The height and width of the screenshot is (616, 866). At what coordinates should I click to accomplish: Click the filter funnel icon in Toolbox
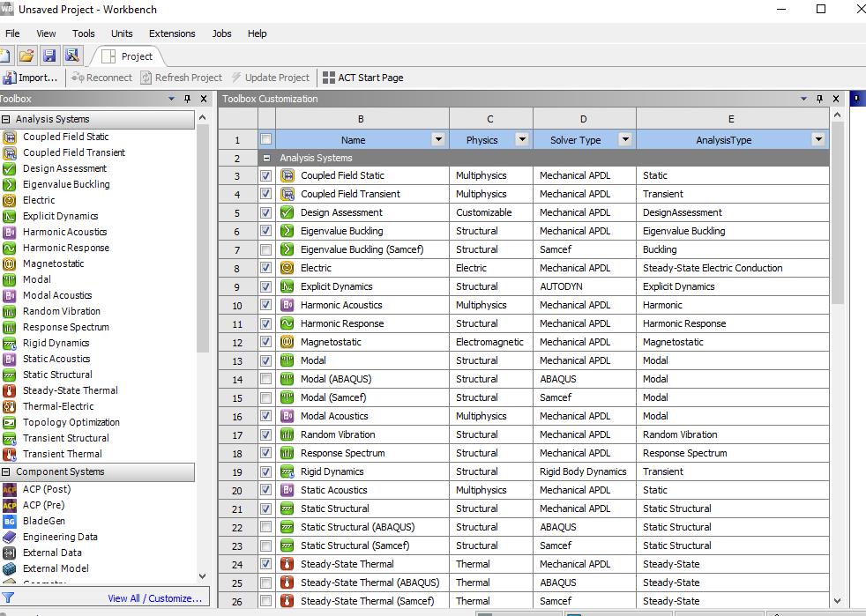[x=8, y=597]
